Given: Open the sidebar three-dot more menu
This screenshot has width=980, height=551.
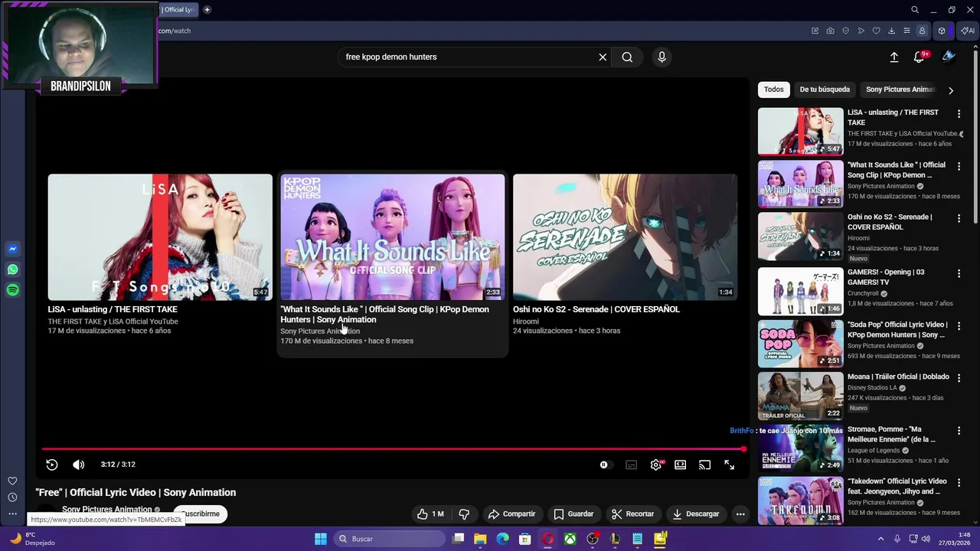Looking at the screenshot, I should (12, 514).
